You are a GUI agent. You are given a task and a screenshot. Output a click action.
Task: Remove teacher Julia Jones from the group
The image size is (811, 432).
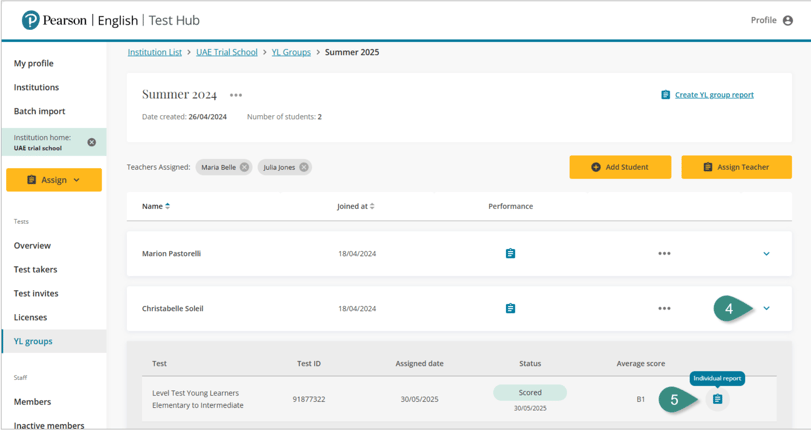click(x=304, y=167)
